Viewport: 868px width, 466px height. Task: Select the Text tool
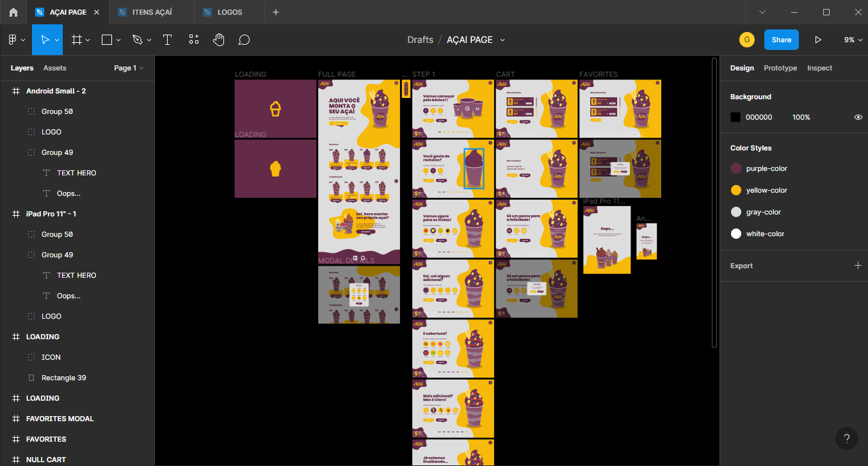167,40
